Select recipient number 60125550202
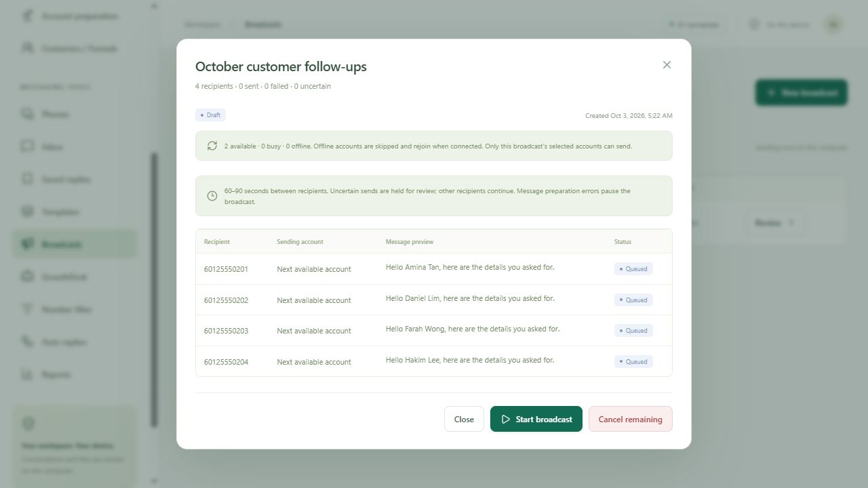 click(226, 300)
